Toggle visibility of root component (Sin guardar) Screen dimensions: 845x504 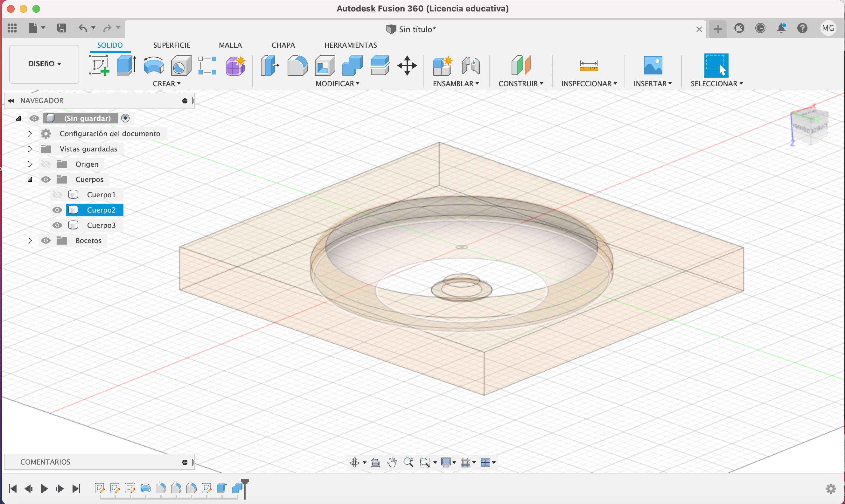[x=34, y=118]
